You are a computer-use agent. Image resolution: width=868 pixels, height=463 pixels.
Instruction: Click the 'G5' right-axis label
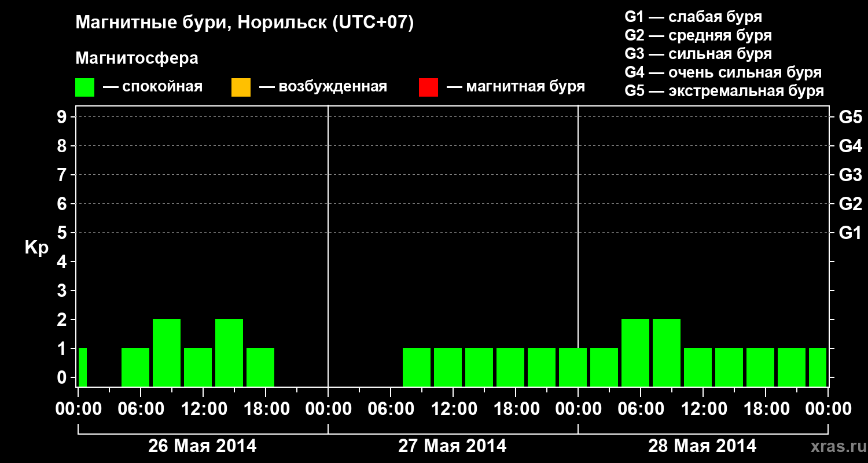click(851, 117)
